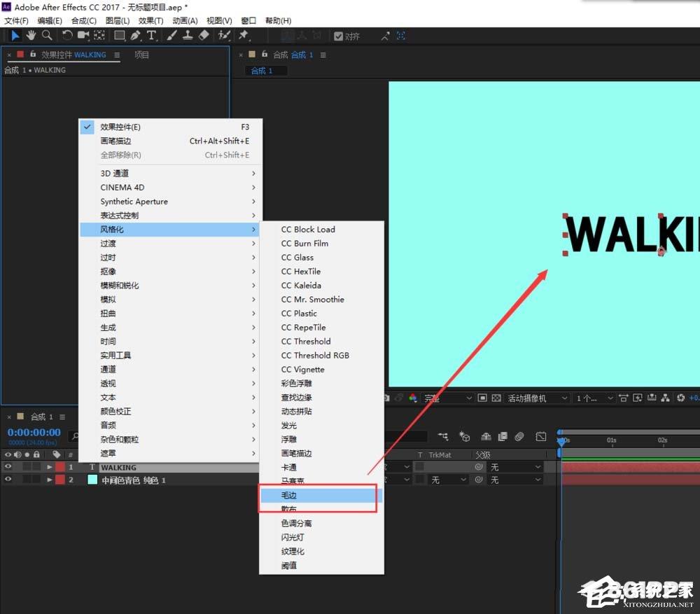Click the reset exposure icon
The height and width of the screenshot is (614, 700).
[680, 398]
